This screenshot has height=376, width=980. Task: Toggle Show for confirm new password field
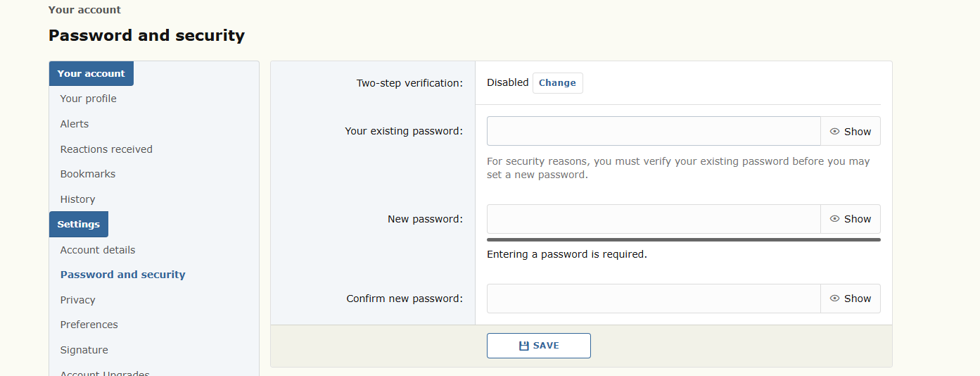click(851, 299)
